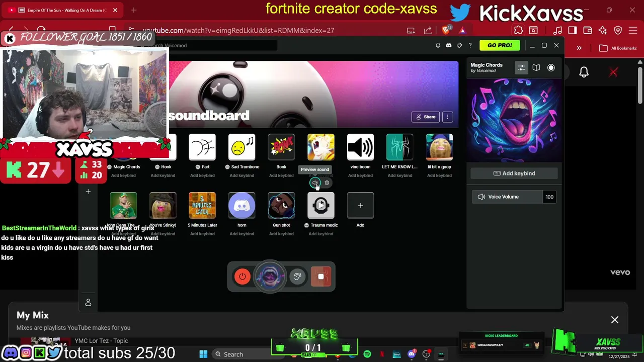
Task: Share the soundboard
Action: [x=426, y=117]
